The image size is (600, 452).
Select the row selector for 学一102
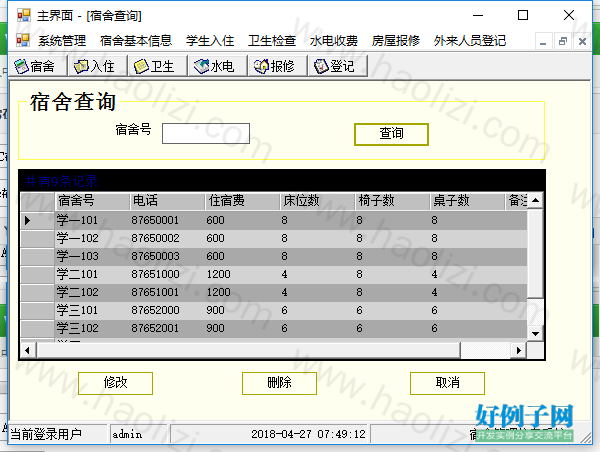(38, 238)
